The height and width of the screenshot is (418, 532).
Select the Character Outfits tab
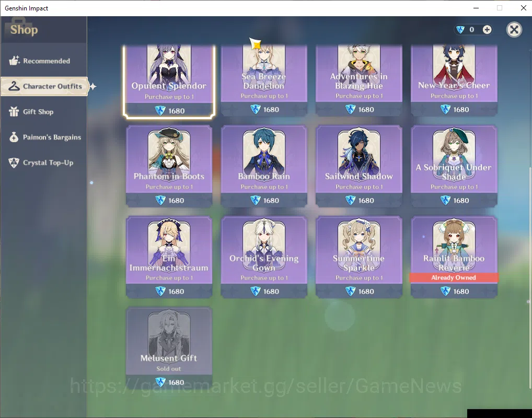[x=44, y=86]
